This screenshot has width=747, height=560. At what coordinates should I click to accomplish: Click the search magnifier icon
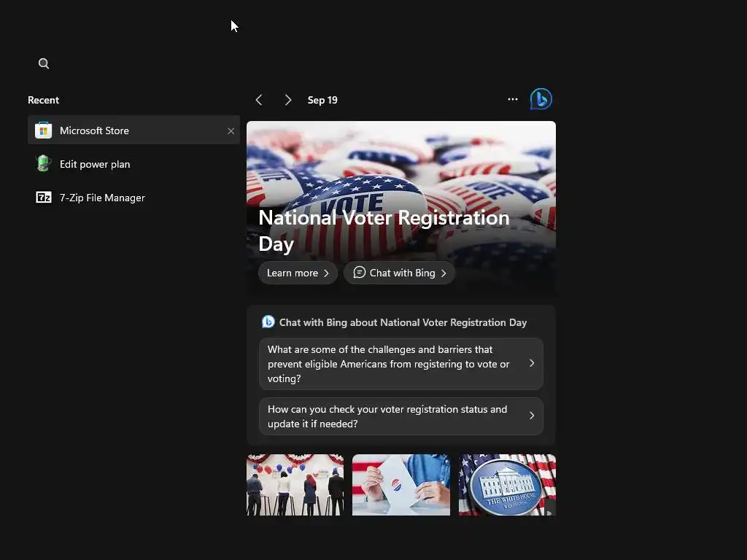point(43,63)
